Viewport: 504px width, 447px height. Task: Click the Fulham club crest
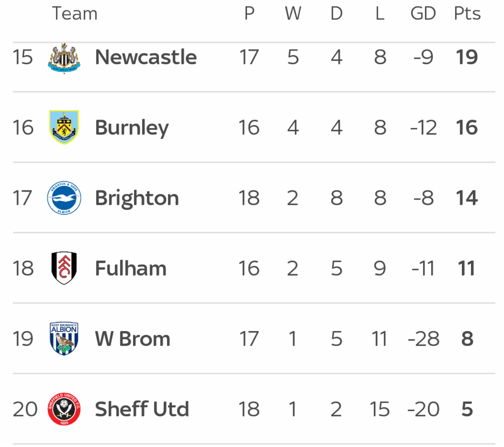point(64,268)
